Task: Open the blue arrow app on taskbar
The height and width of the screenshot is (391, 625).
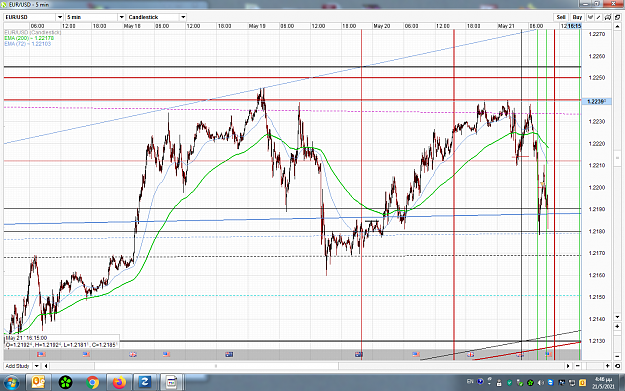Action: point(145,383)
